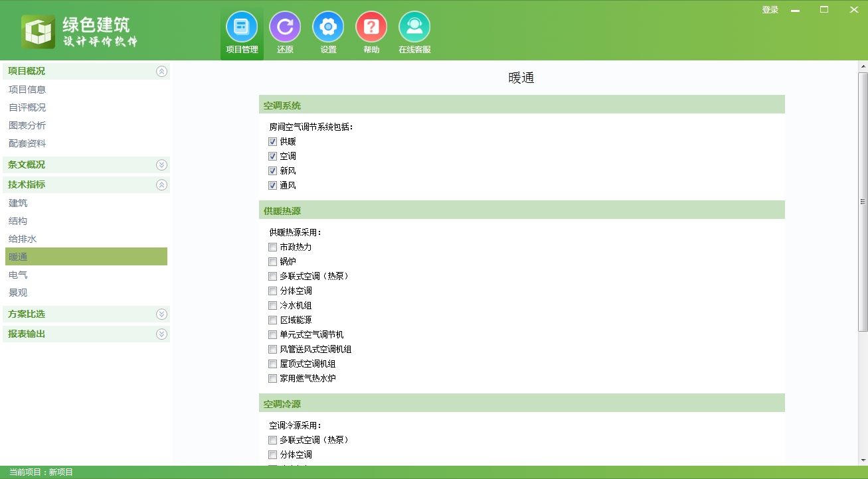Uncheck the 新风 checkbox
Viewport: 868px width, 479px height.
pyautogui.click(x=272, y=171)
